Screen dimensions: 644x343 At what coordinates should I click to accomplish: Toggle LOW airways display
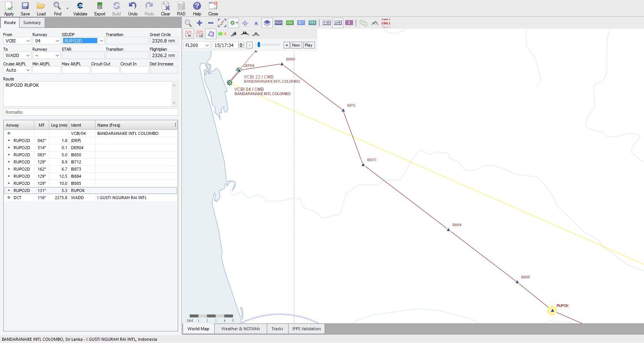pyautogui.click(x=290, y=23)
